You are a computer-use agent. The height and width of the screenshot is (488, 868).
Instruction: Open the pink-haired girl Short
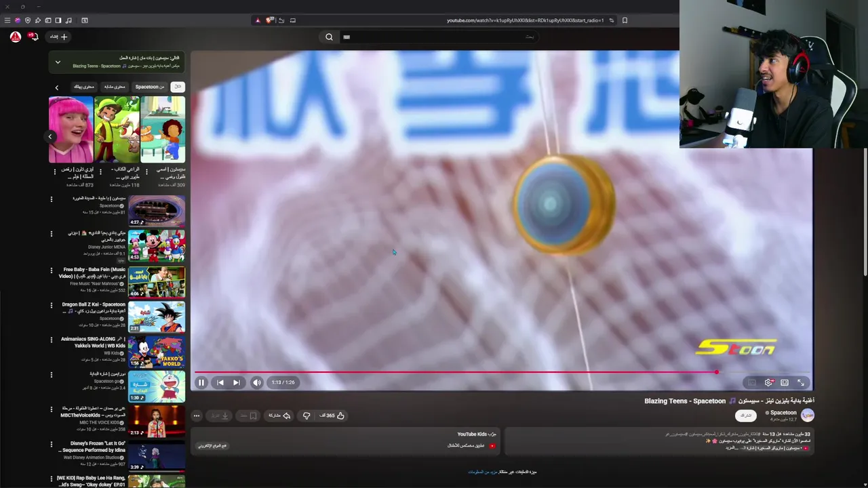click(x=71, y=129)
